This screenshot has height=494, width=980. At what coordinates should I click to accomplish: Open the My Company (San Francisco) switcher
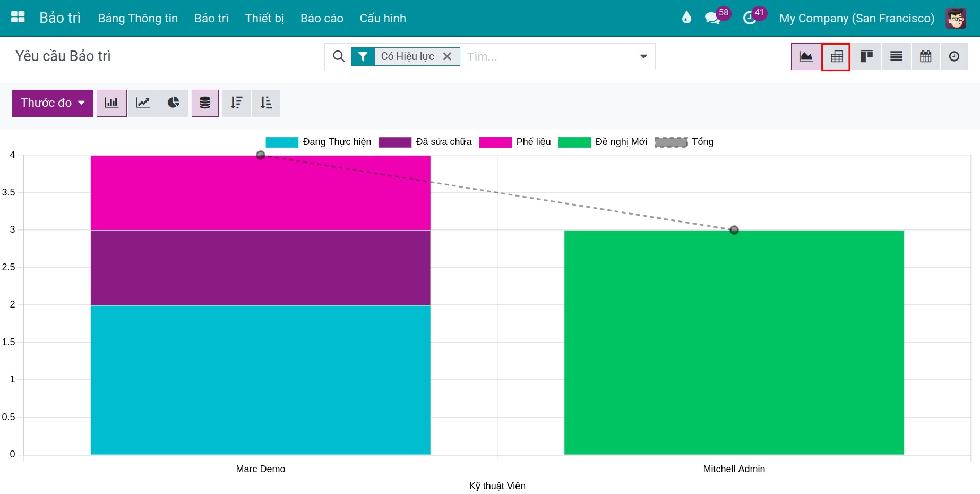click(x=856, y=18)
